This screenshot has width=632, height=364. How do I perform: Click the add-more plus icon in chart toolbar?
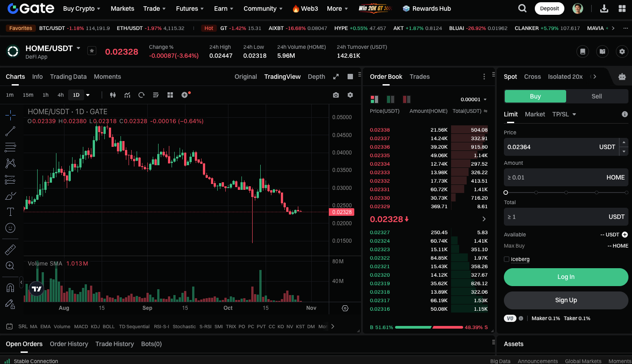(185, 95)
